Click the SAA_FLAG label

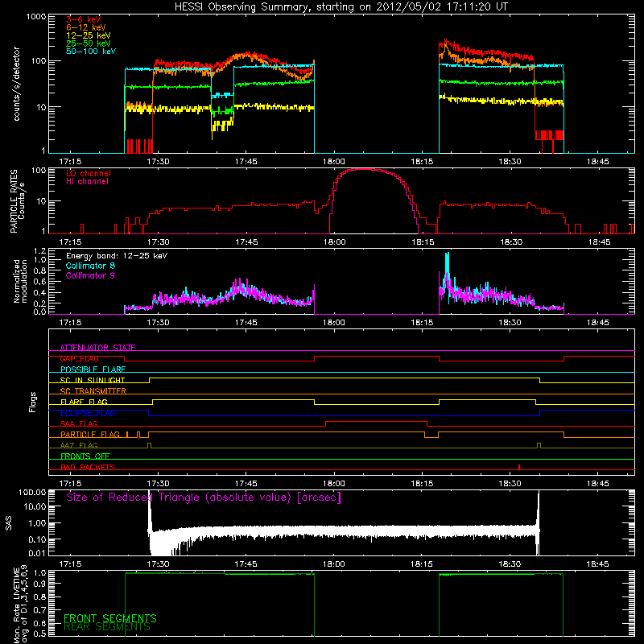(x=79, y=423)
